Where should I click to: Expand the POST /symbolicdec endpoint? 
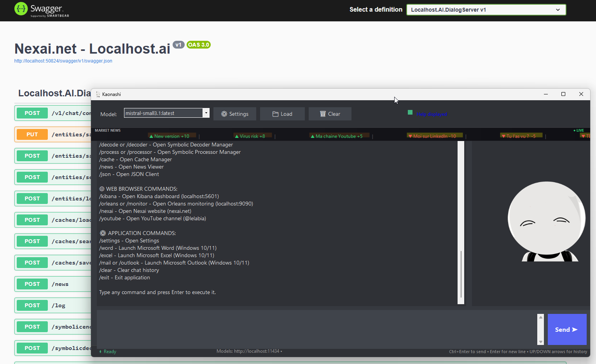coord(53,348)
